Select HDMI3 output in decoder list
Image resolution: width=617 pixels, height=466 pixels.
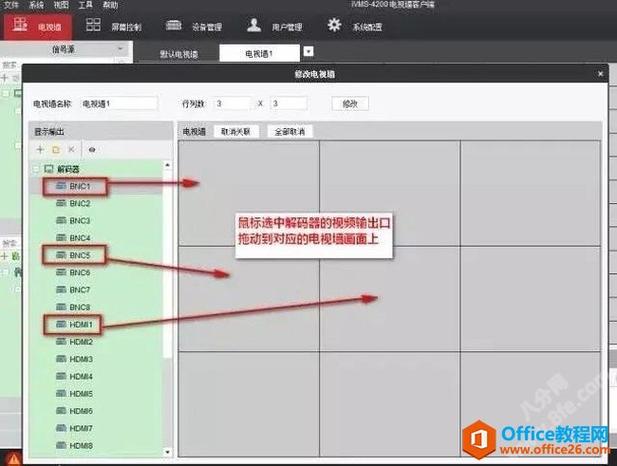click(81, 359)
